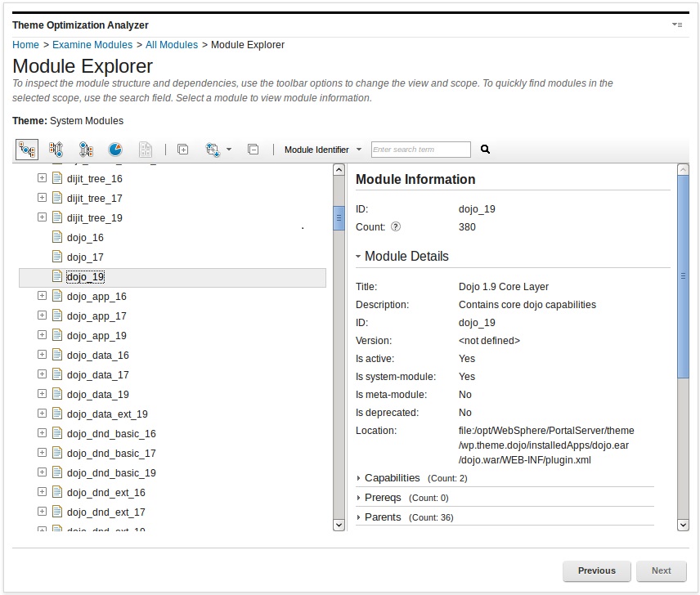
Task: Click the expand-node toolbar icon
Action: (183, 150)
